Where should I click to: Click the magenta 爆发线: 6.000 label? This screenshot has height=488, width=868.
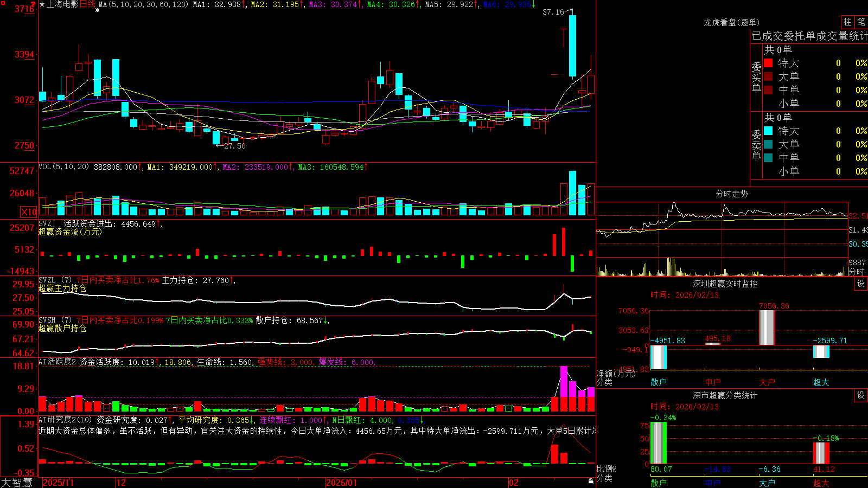[x=346, y=362]
